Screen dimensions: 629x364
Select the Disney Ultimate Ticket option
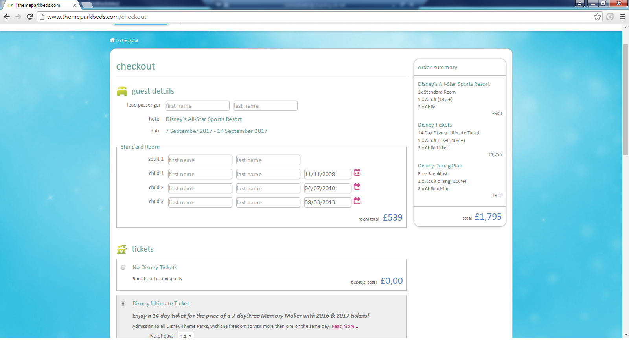click(x=123, y=303)
